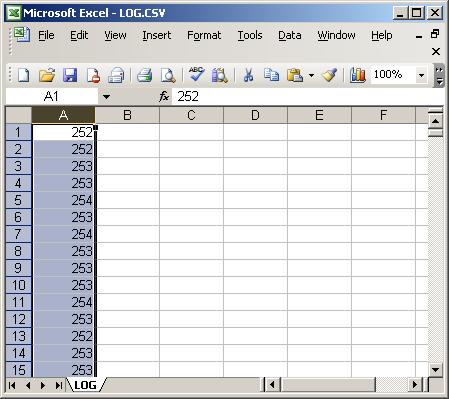Image resolution: width=449 pixels, height=399 pixels.
Task: Select the Format Painter brush icon
Action: pos(329,75)
